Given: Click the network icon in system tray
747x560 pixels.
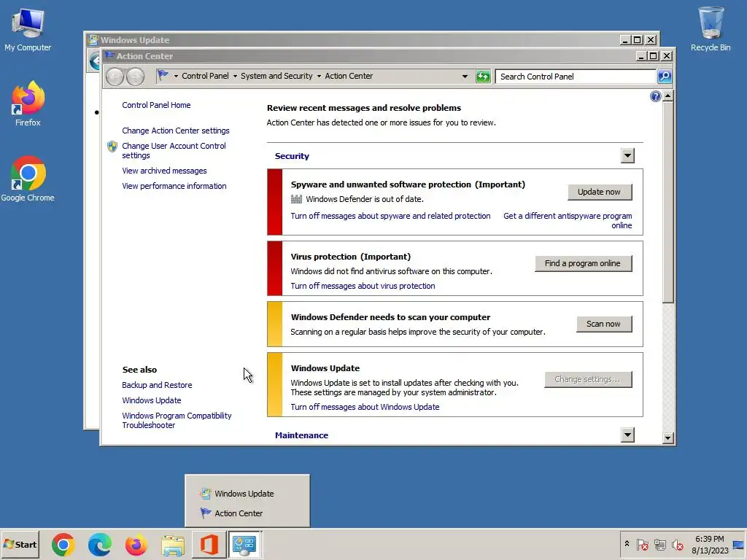Looking at the screenshot, I should [x=659, y=544].
